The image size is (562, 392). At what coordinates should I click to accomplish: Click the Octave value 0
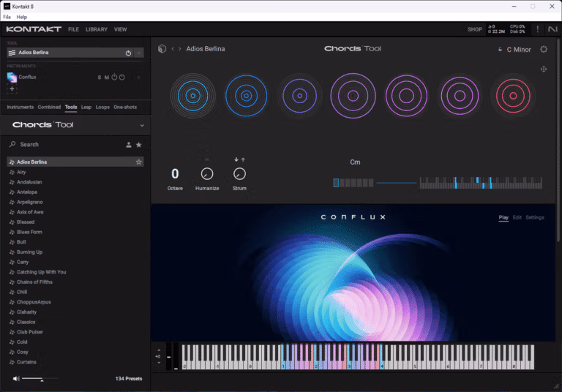tap(175, 174)
